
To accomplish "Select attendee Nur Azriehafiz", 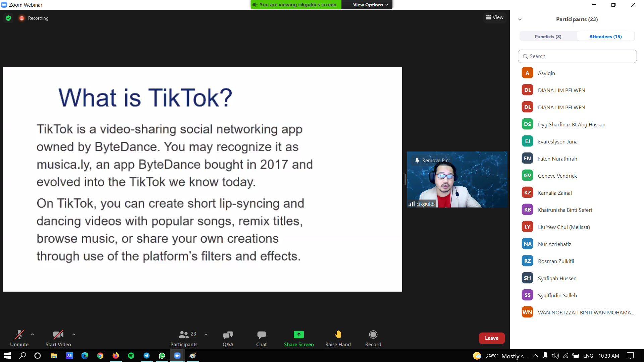I will 577,244.
